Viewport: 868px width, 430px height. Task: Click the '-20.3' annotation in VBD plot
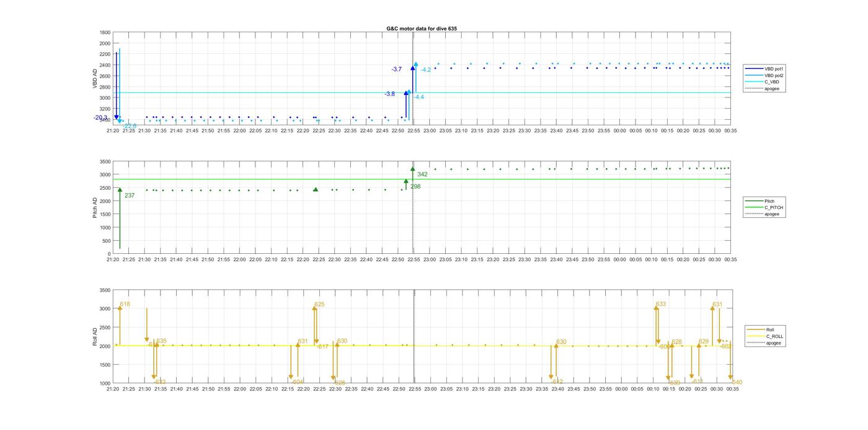pos(100,118)
